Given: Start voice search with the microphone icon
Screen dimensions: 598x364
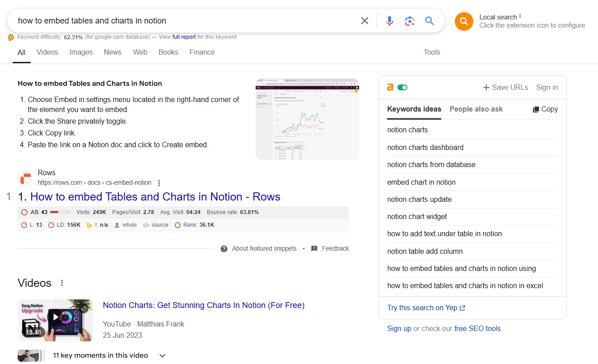Looking at the screenshot, I should pyautogui.click(x=389, y=21).
